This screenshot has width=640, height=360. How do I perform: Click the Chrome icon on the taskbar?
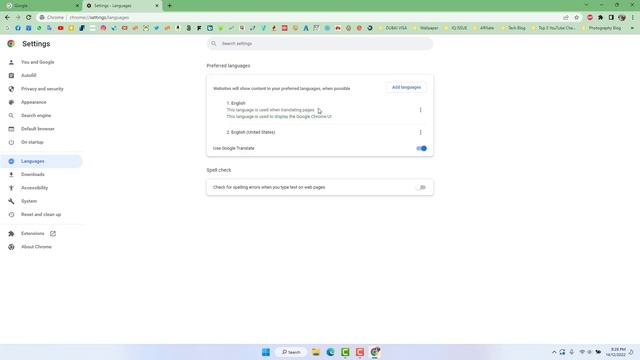coord(375,352)
